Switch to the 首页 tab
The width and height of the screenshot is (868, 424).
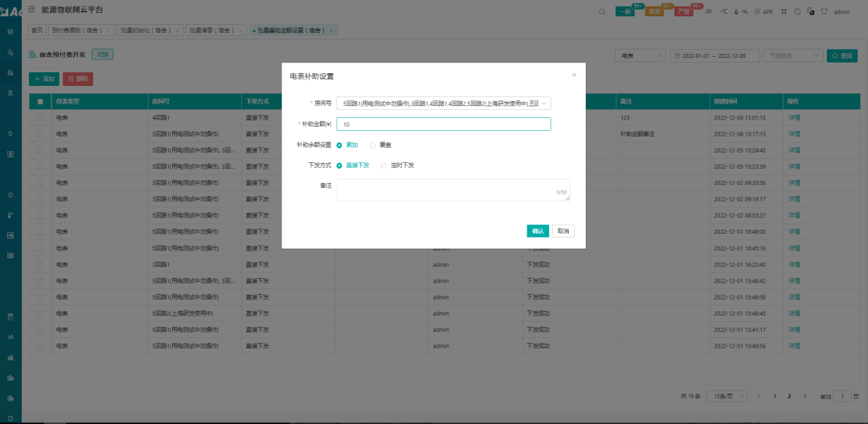[36, 31]
